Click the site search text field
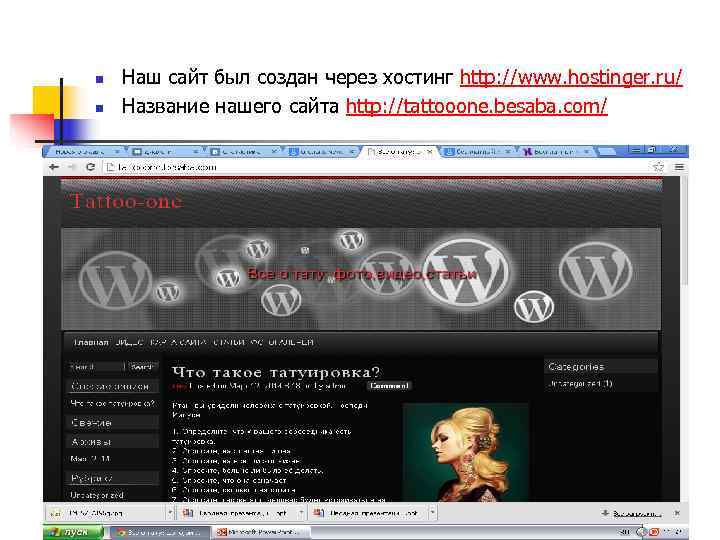 [96, 367]
